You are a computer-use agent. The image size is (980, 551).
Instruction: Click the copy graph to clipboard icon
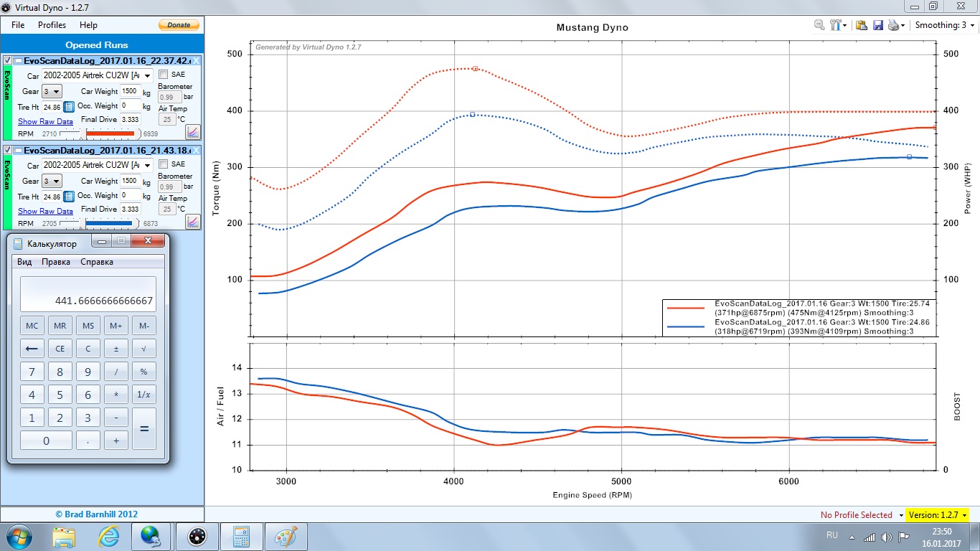(x=861, y=25)
